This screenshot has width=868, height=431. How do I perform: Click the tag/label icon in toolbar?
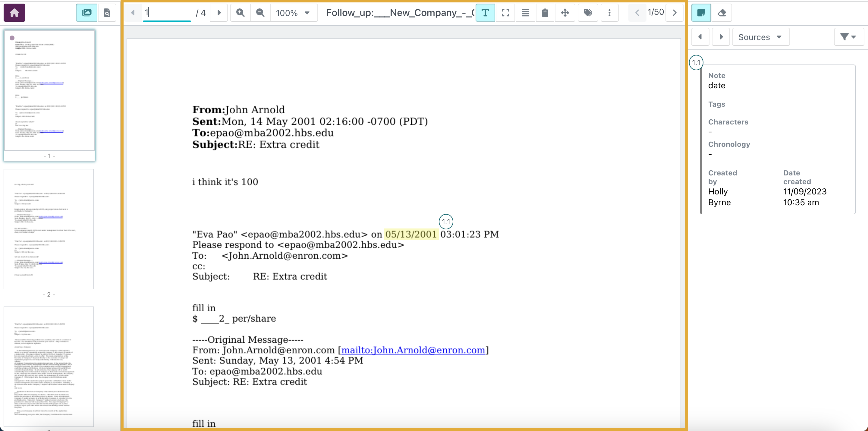(x=588, y=12)
